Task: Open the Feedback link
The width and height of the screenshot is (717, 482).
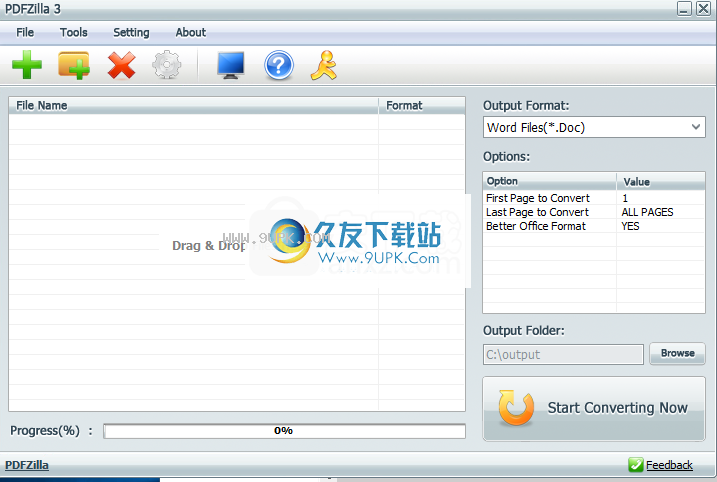Action: 669,465
